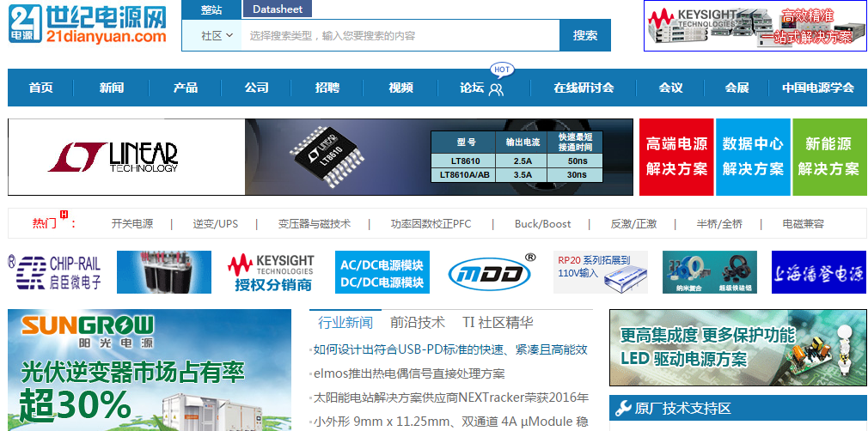The height and width of the screenshot is (431, 868).
Task: Click the 功率因数校正PFC hot topic link
Action: click(431, 224)
